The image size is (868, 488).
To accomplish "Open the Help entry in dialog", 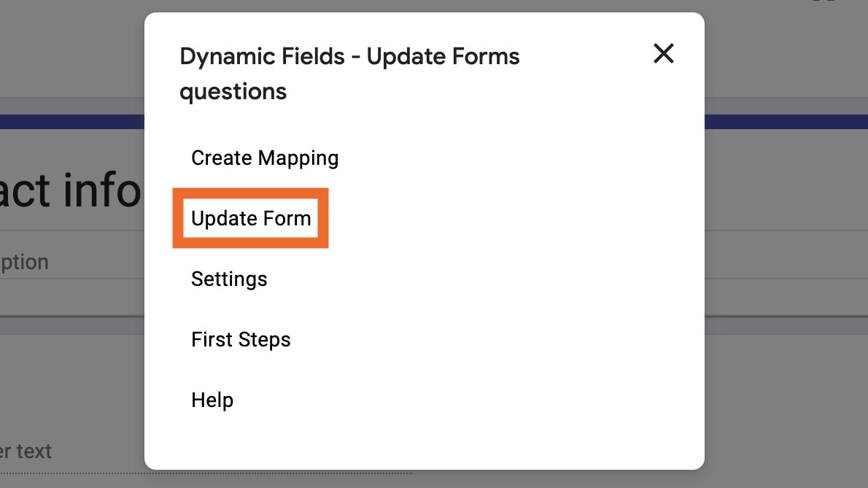I will click(x=212, y=400).
